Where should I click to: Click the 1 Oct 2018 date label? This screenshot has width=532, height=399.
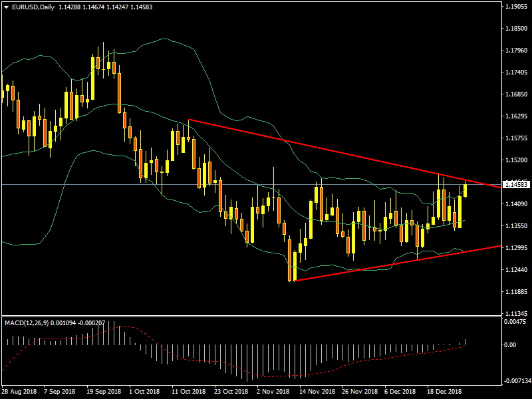coord(144,392)
